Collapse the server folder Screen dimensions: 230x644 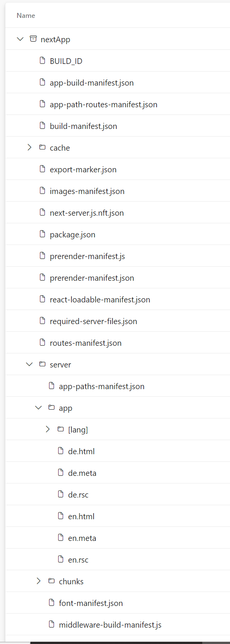tap(29, 364)
